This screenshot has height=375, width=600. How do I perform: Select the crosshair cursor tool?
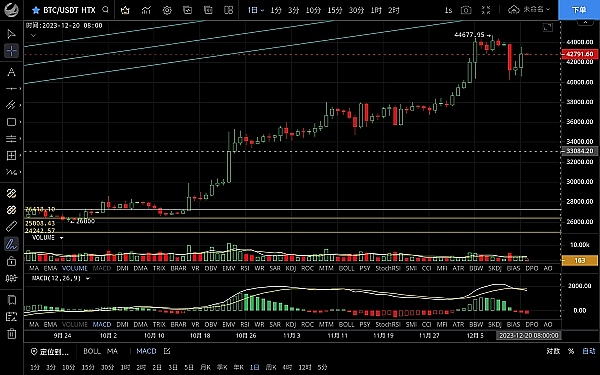11,51
